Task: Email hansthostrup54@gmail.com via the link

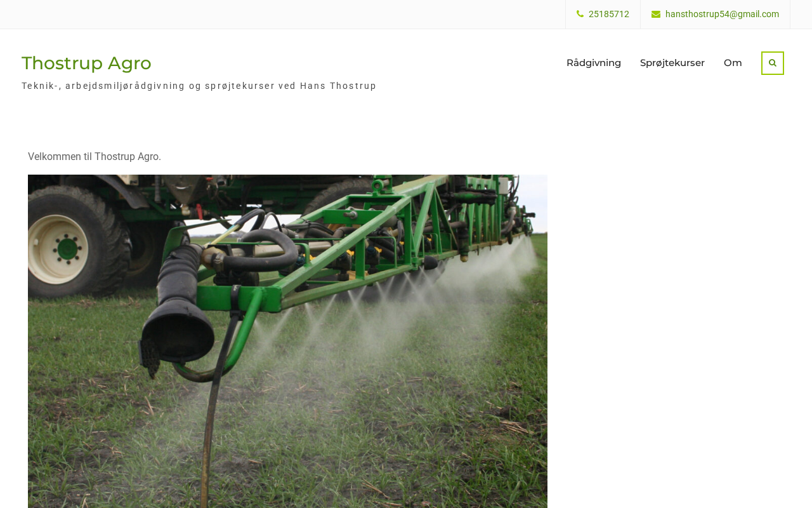Action: 722,14
